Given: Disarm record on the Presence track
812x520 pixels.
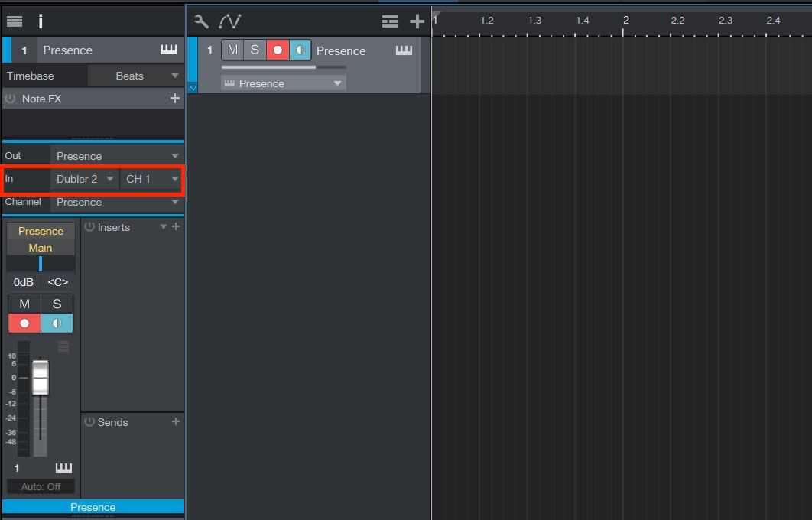Looking at the screenshot, I should click(277, 49).
